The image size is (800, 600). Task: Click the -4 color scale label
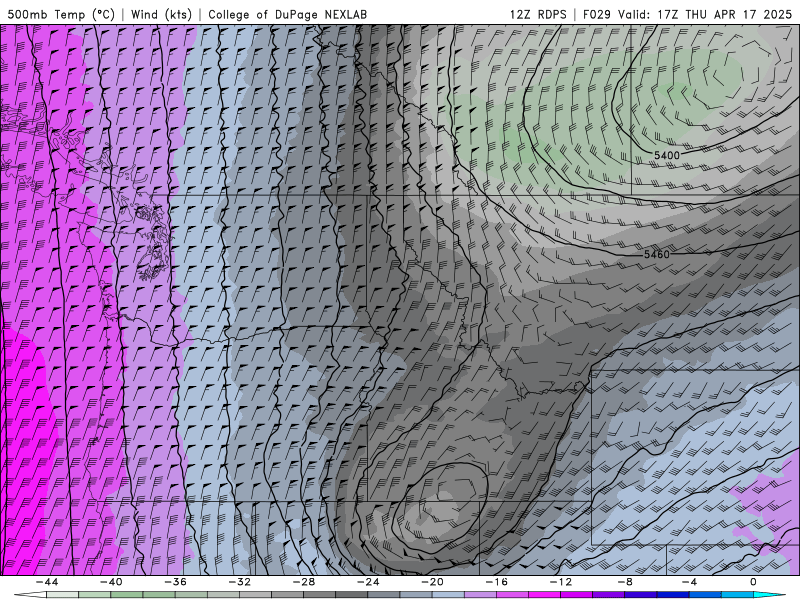coord(689,582)
